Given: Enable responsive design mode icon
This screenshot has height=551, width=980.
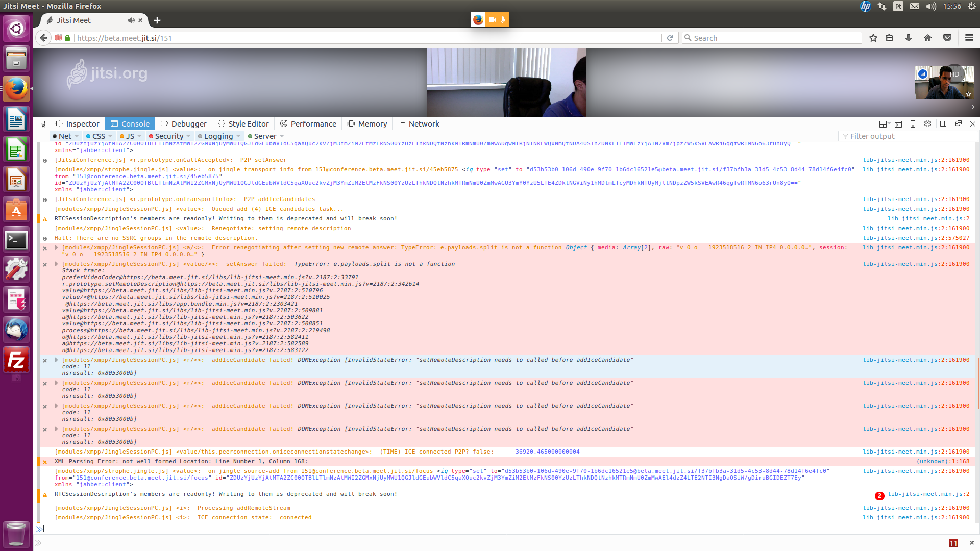Looking at the screenshot, I should 913,124.
